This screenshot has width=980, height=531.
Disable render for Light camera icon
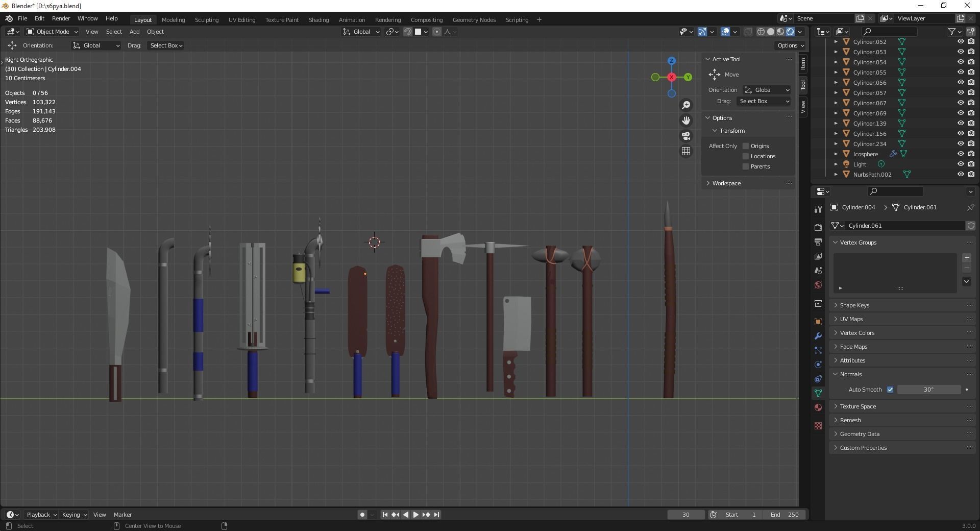coord(971,164)
